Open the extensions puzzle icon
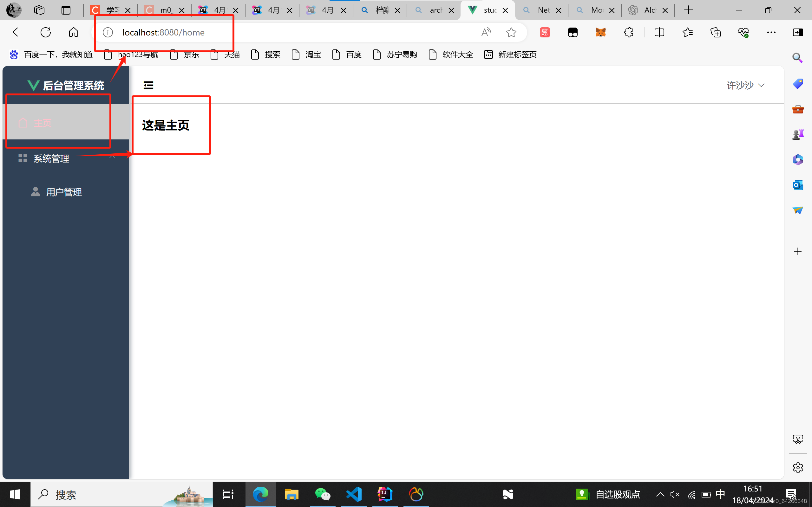 pyautogui.click(x=628, y=33)
